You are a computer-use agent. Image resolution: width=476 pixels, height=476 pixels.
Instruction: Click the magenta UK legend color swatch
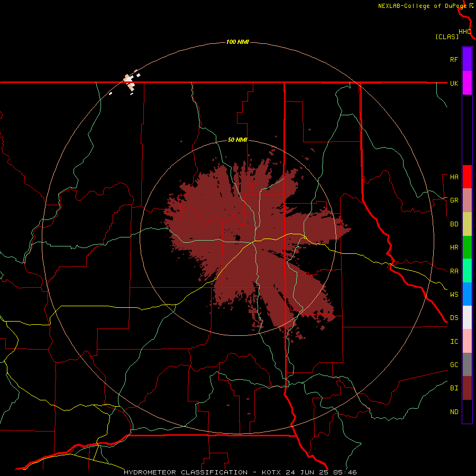467,83
